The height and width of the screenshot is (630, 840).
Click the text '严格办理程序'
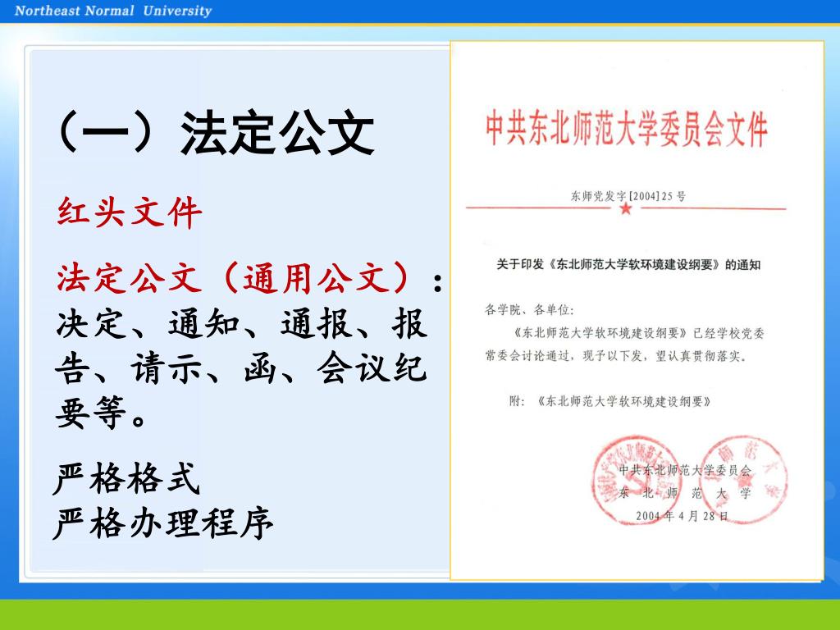coord(163,523)
